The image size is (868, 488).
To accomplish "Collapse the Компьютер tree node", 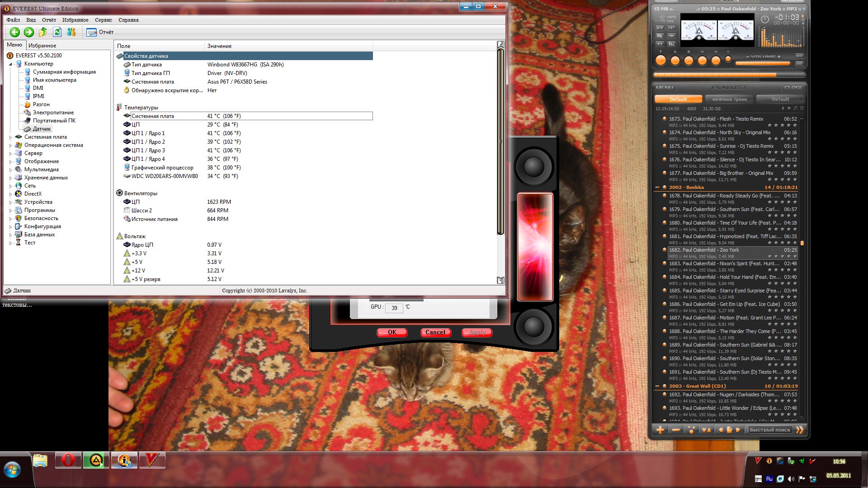I will pyautogui.click(x=10, y=64).
